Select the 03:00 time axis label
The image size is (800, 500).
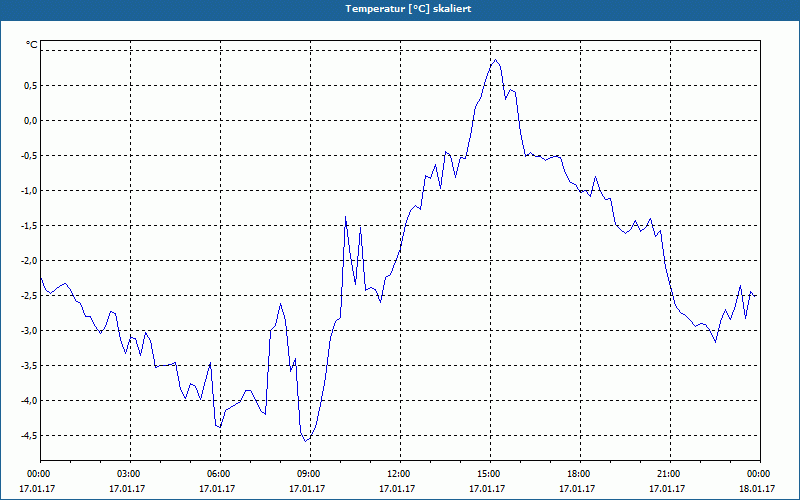127,474
